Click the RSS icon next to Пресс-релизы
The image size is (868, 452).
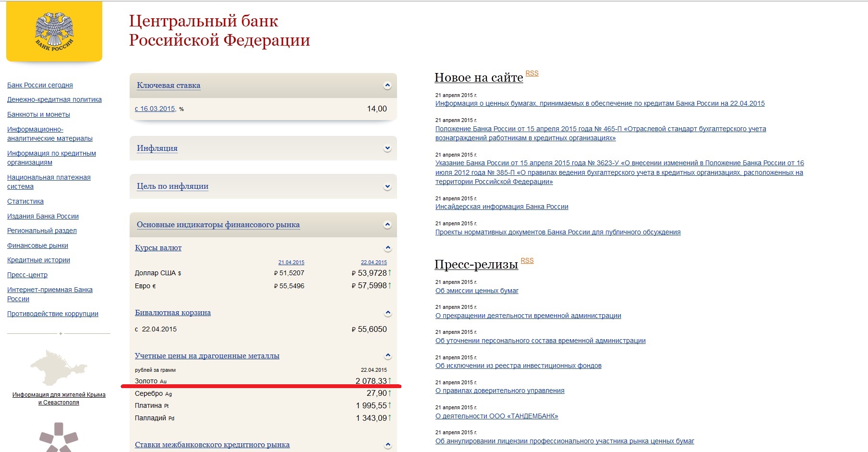(x=527, y=260)
